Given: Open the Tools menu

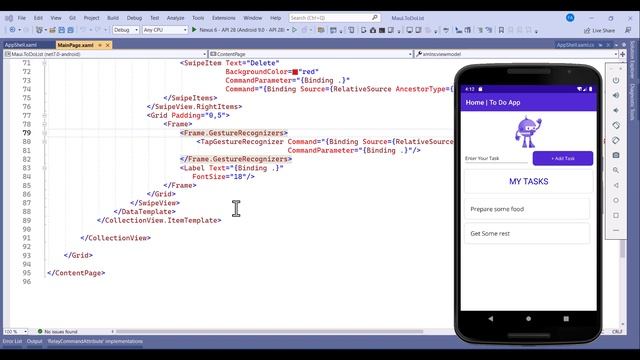Looking at the screenshot, I should coord(198,18).
